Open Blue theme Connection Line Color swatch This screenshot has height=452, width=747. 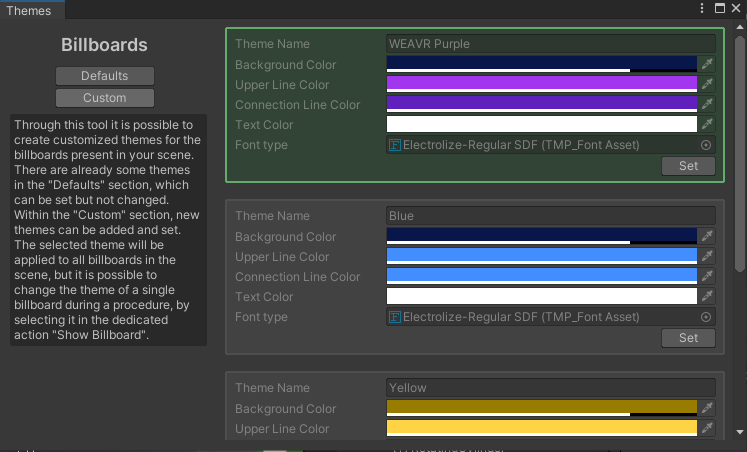pos(542,276)
